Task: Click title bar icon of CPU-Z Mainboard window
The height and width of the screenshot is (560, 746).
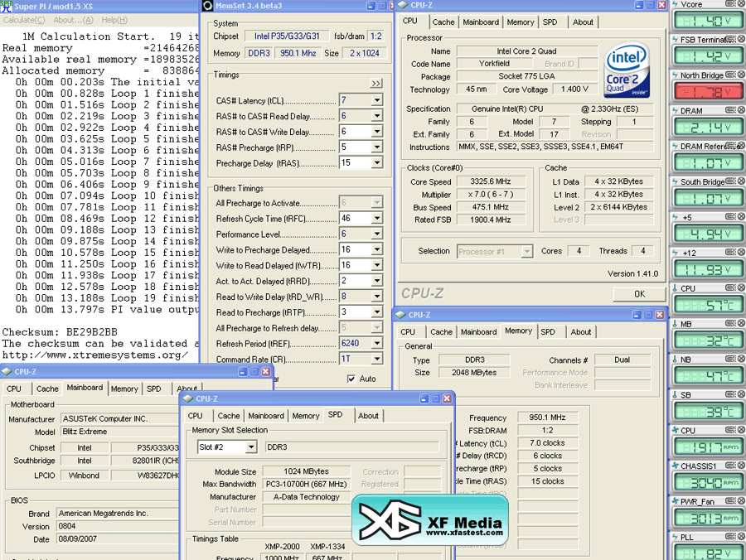Action: (x=7, y=371)
